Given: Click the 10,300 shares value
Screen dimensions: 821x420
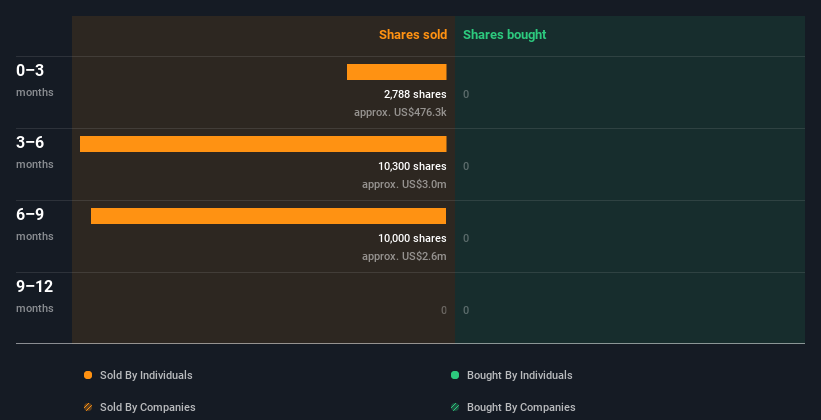Looking at the screenshot, I should tap(413, 166).
